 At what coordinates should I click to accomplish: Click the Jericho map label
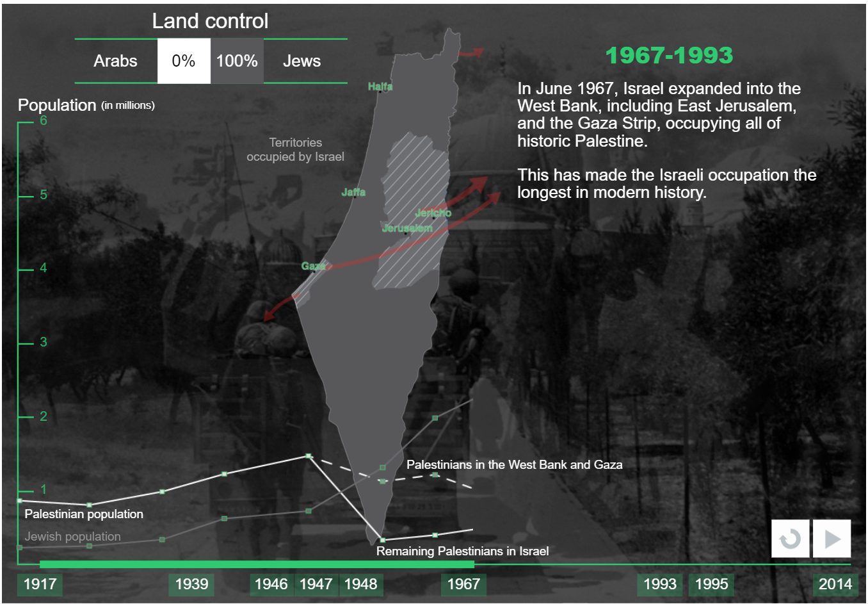433,213
